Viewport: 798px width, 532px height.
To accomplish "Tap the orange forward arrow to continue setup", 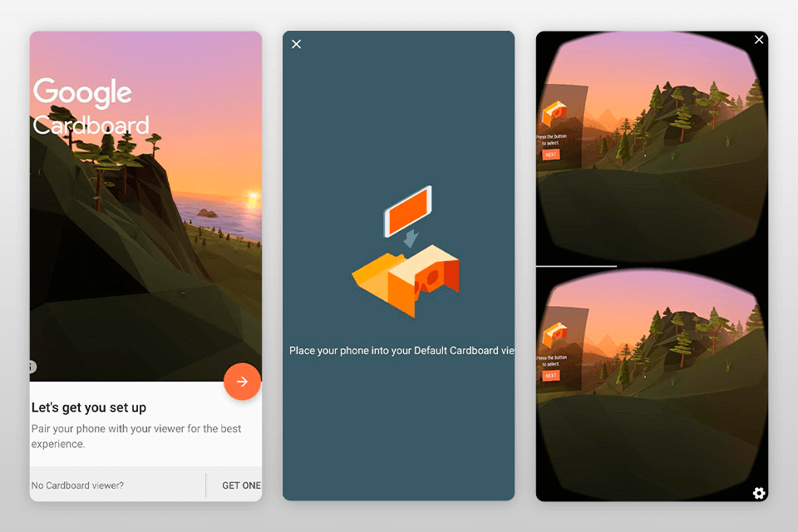I will tap(242, 382).
